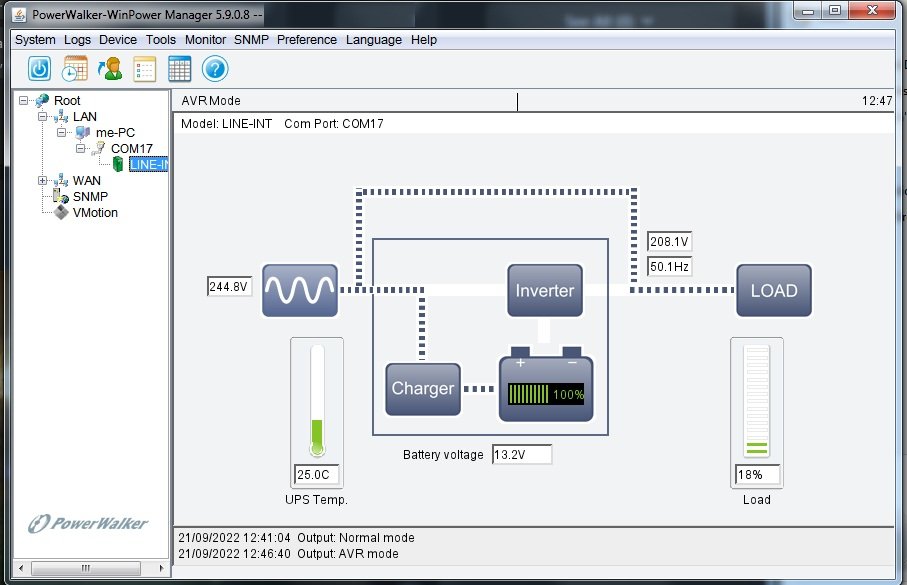Viewport: 907px width, 585px height.
Task: Open the blue grid table toolbar icon
Action: coord(179,69)
